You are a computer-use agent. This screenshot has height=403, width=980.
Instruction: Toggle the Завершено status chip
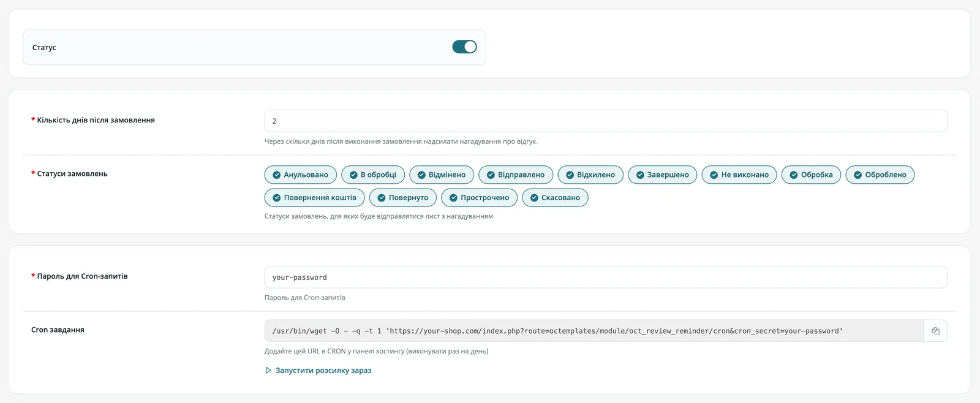[663, 175]
